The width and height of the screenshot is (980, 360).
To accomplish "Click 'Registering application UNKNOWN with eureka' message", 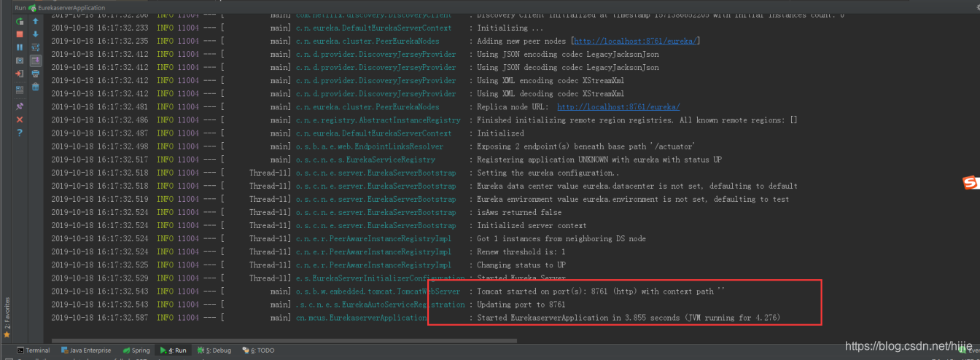I will pyautogui.click(x=599, y=160).
